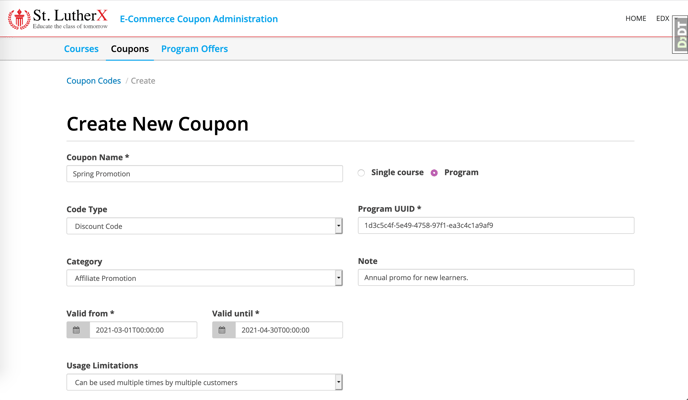Image resolution: width=688 pixels, height=400 pixels.
Task: Click into the Note text field
Action: pos(496,278)
